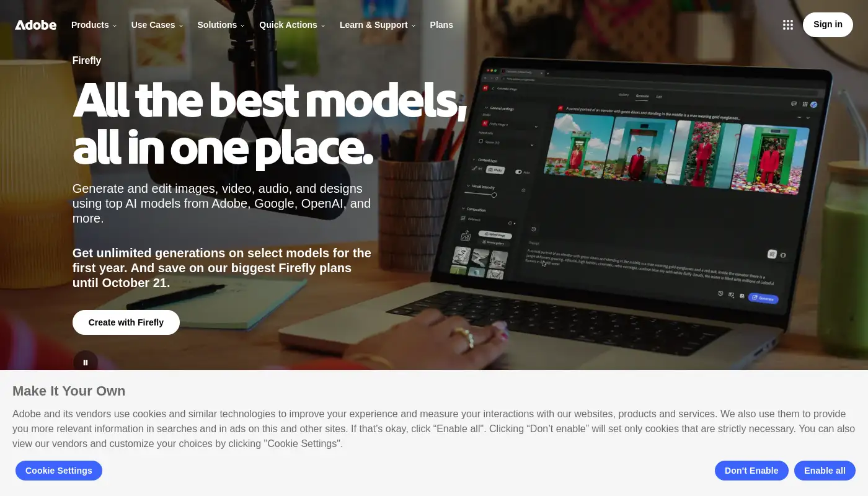Screen dimensions: 868x496
Task: Expand the Products menu
Action: pos(94,25)
